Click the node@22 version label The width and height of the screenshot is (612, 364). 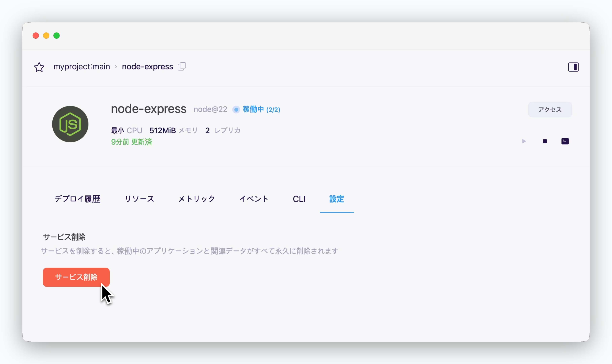pyautogui.click(x=210, y=109)
